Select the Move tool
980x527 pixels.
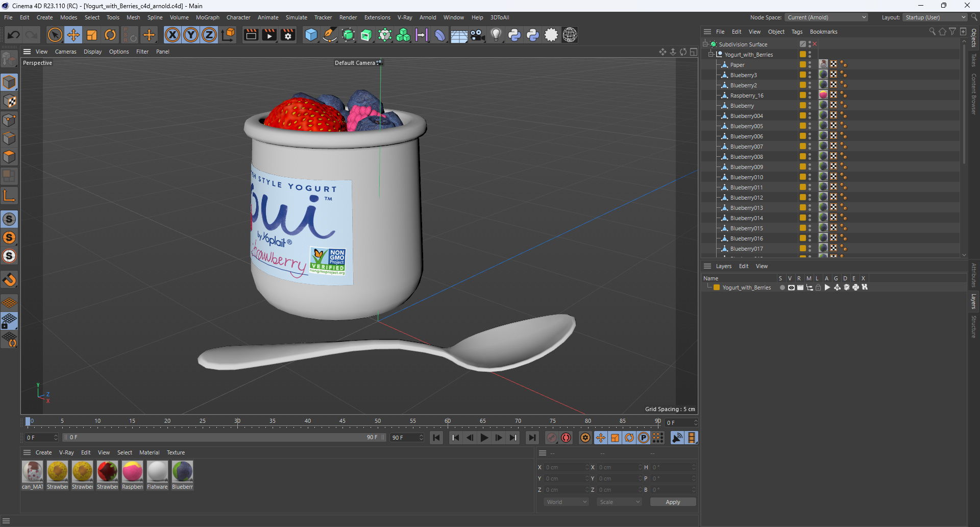pyautogui.click(x=73, y=35)
